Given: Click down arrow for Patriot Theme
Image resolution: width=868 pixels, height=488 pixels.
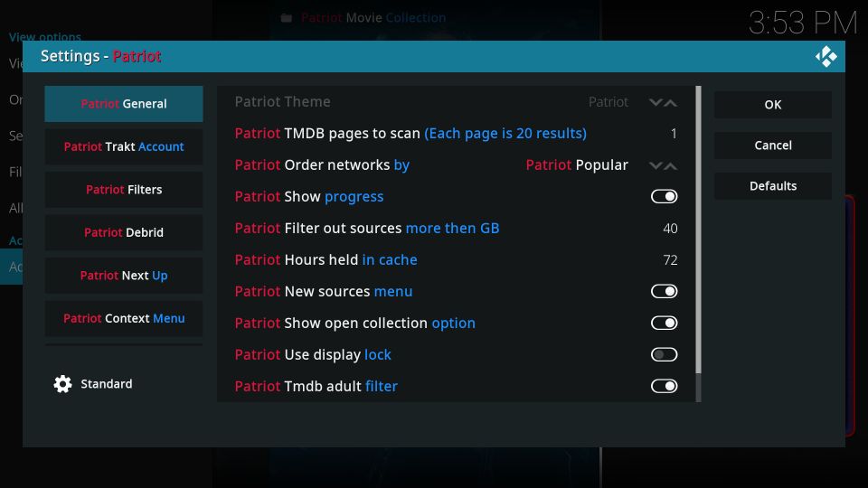Looking at the screenshot, I should [x=656, y=102].
